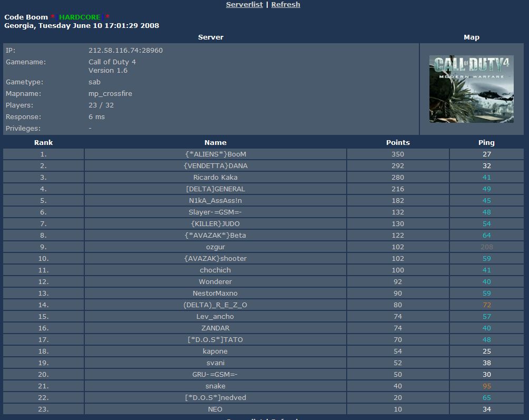This screenshot has width=529, height=420.
Task: Select player snake
Action: (215, 386)
